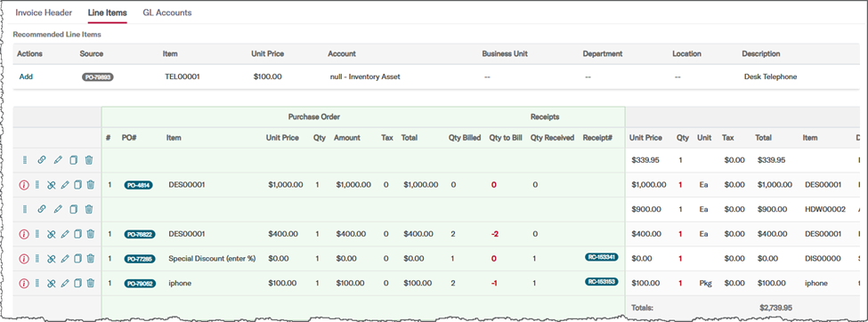Show the warning info for the PO-76822 line
Image resolution: width=868 pixels, height=322 pixels.
coord(23,234)
